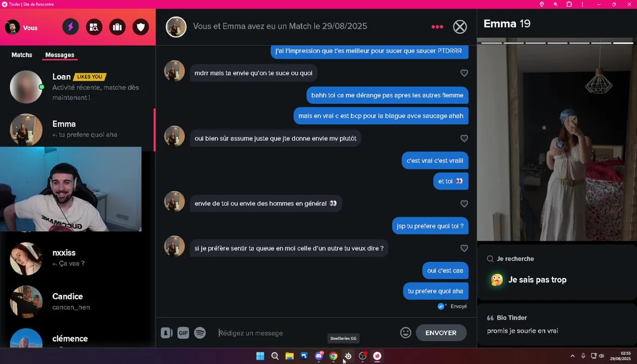The height and width of the screenshot is (364, 637).
Task: Heart the 'envie de toi ou envie' message
Action: pyautogui.click(x=464, y=204)
